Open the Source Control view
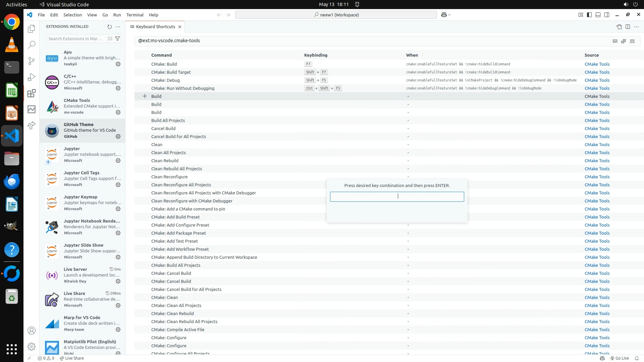 pyautogui.click(x=32, y=61)
